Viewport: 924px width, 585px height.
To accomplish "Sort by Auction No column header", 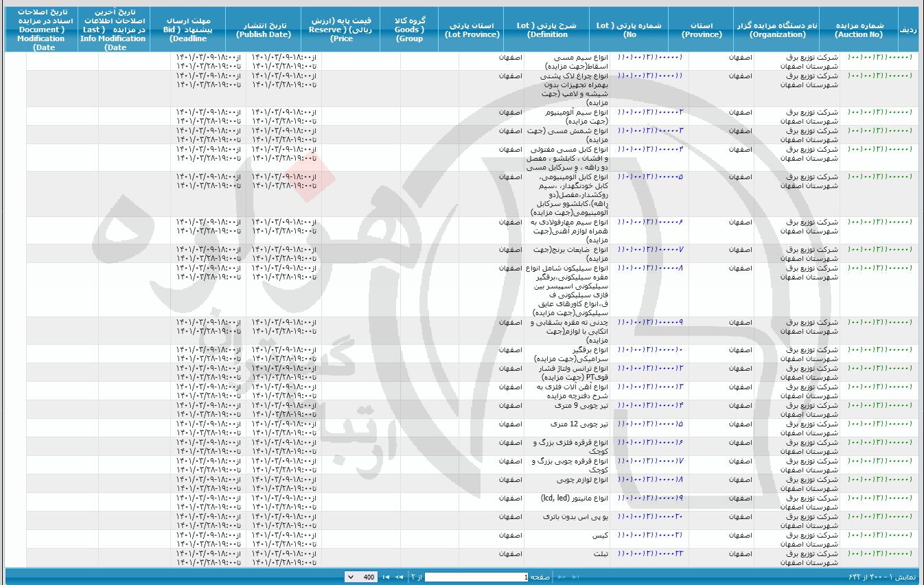I will point(859,30).
